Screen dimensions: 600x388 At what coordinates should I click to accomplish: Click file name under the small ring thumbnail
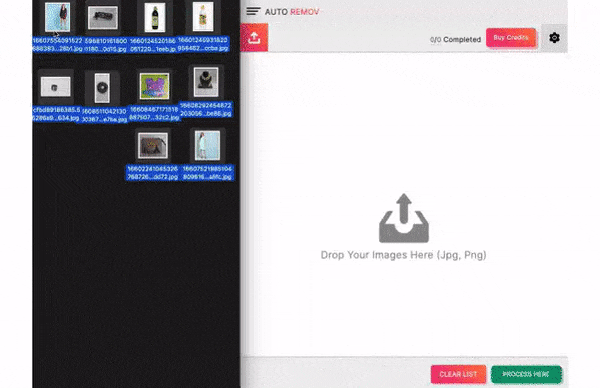click(56, 114)
